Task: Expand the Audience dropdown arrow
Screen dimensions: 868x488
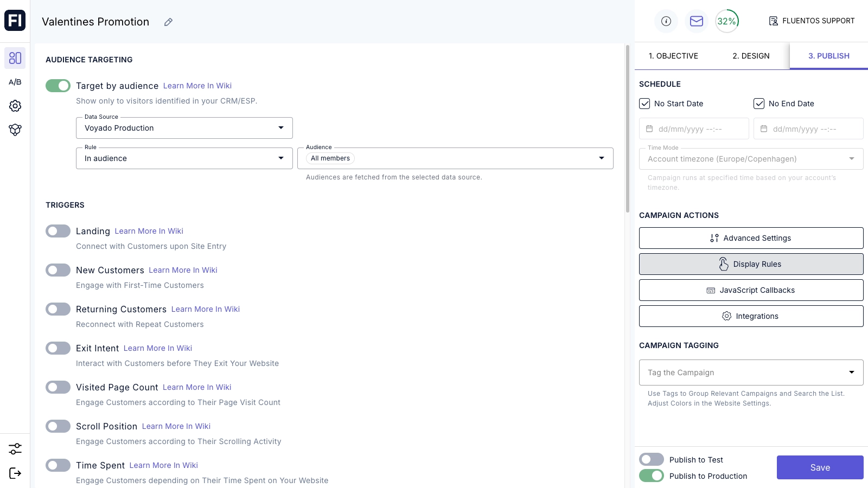Action: point(602,158)
